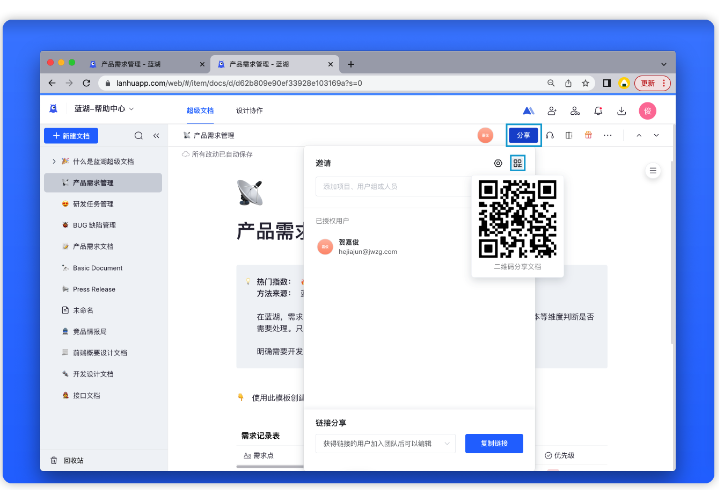Image resolution: width=719 pixels, height=490 pixels.
Task: Bookmark page with star icon
Action: coord(586,83)
